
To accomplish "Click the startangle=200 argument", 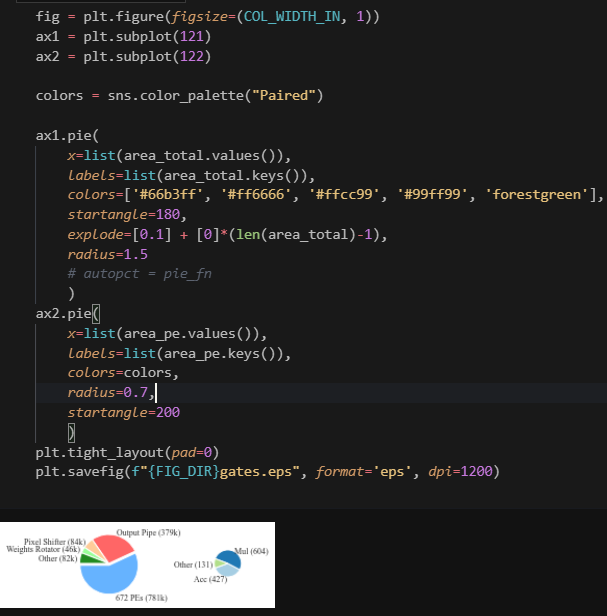I will pyautogui.click(x=123, y=412).
